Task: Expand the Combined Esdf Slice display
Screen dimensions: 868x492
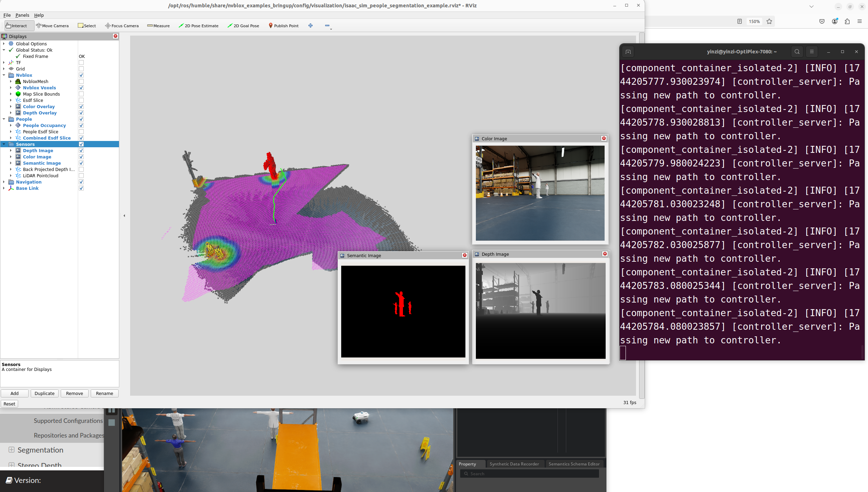Action: point(11,138)
